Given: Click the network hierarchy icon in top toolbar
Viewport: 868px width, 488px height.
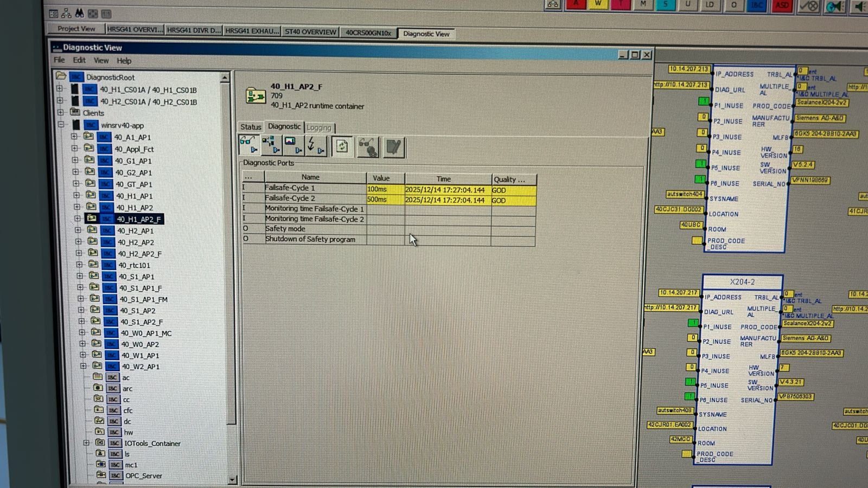Looking at the screenshot, I should (x=66, y=13).
